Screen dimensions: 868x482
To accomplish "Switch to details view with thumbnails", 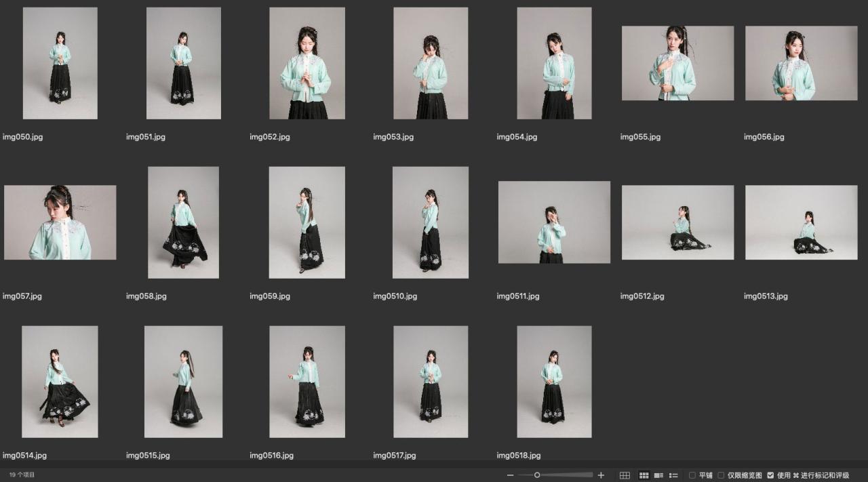I will tap(658, 475).
